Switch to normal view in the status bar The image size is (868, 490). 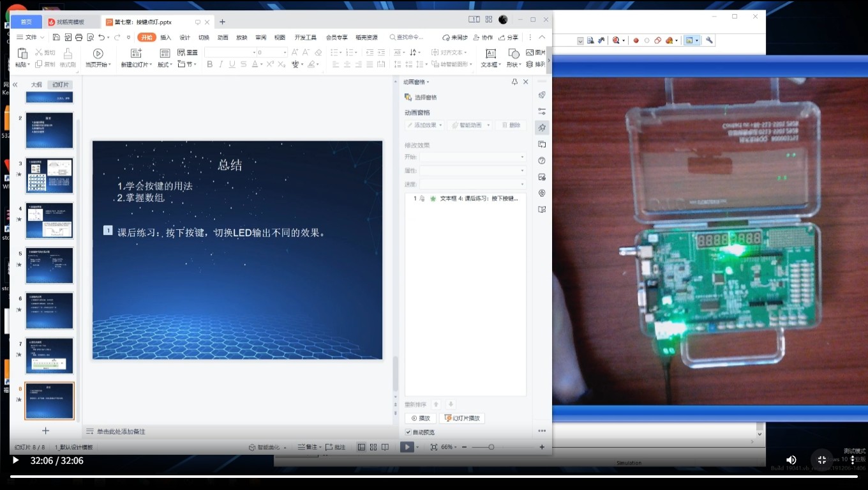pyautogui.click(x=362, y=447)
